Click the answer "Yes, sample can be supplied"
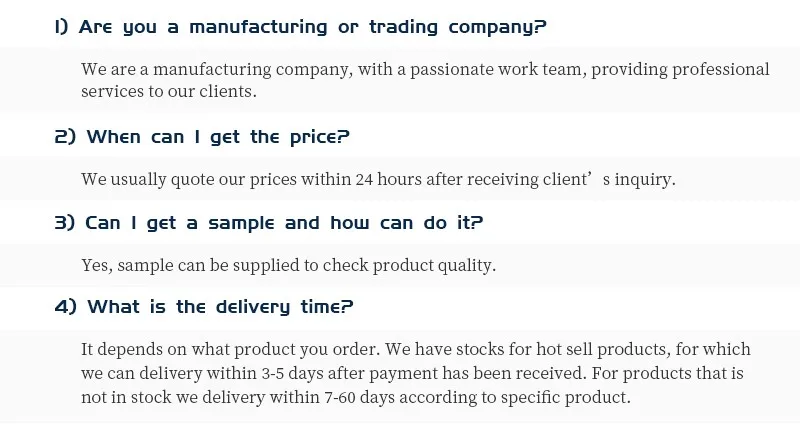 pyautogui.click(x=288, y=265)
